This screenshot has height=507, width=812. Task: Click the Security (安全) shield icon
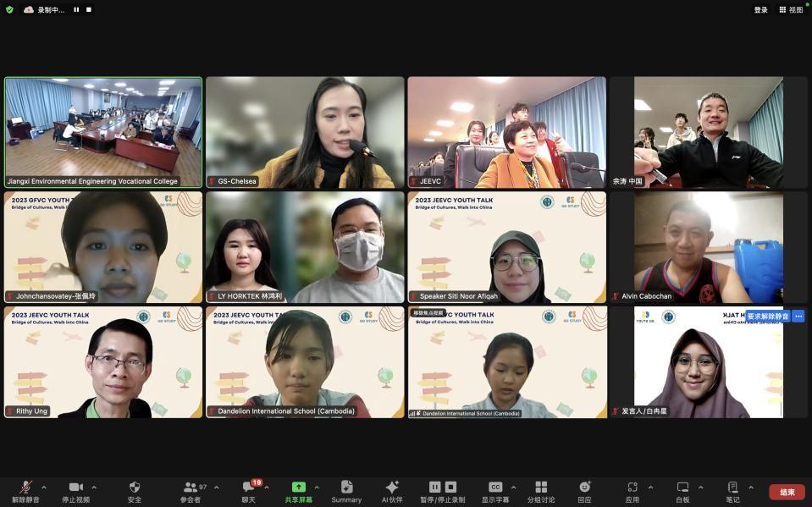(x=135, y=488)
